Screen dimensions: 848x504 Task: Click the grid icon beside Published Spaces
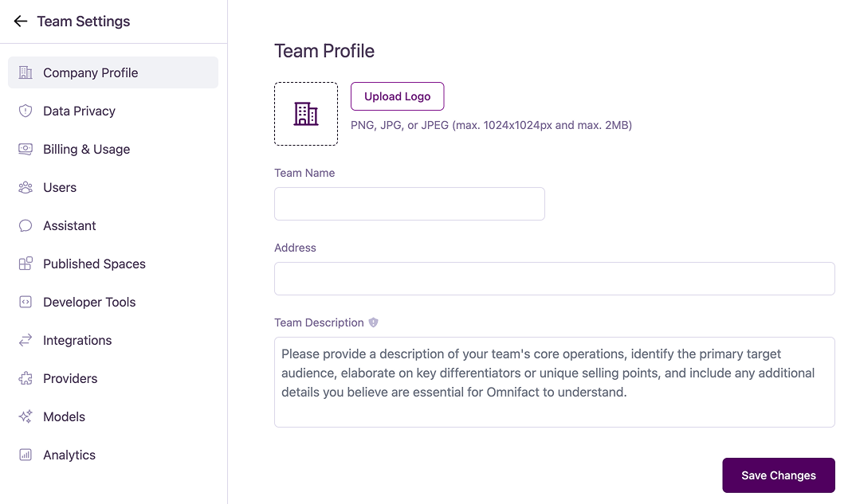click(x=25, y=264)
